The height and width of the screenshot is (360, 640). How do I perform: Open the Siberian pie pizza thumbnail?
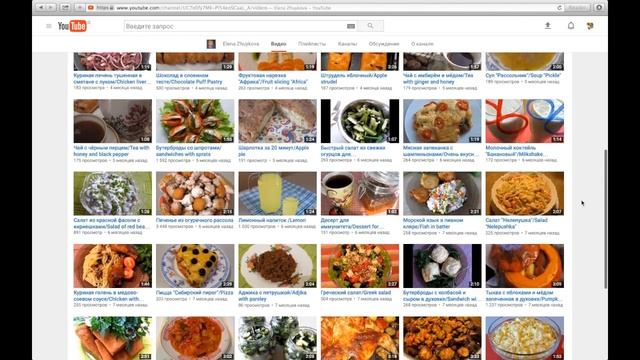click(195, 266)
